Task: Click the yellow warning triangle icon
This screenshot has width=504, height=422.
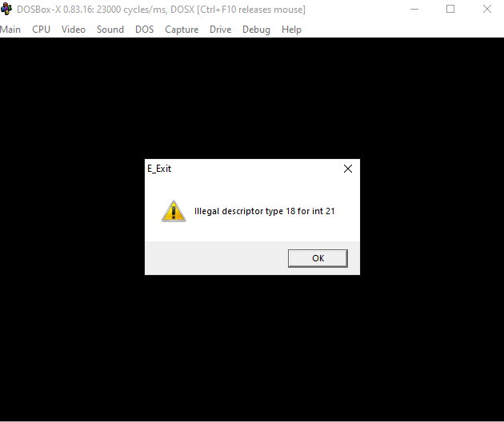Action: pyautogui.click(x=174, y=211)
